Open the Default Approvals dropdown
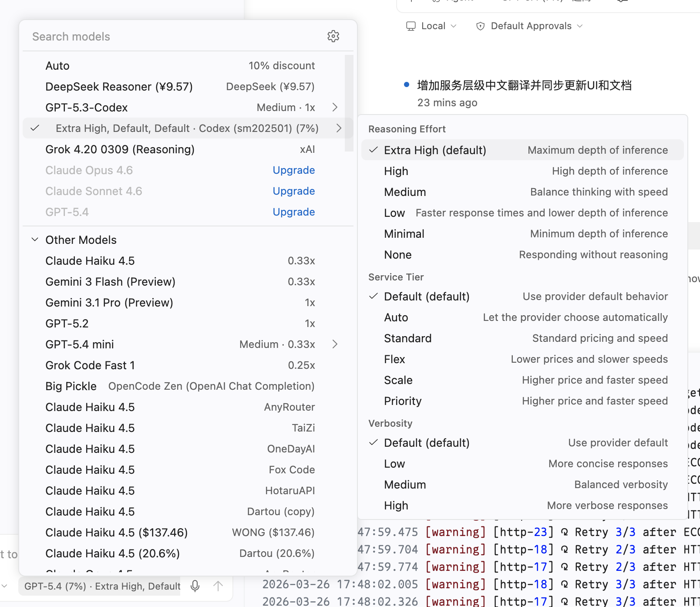Screen dimensions: 700x607 [x=529, y=26]
